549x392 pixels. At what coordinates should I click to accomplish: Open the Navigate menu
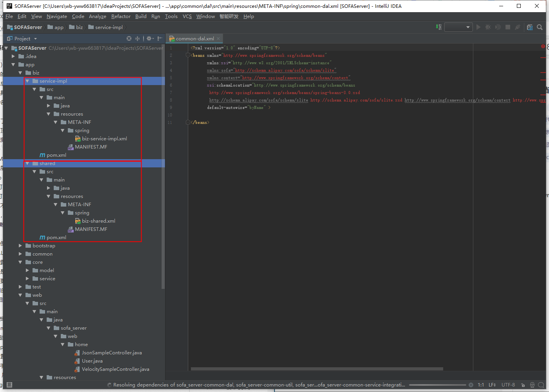click(x=57, y=16)
